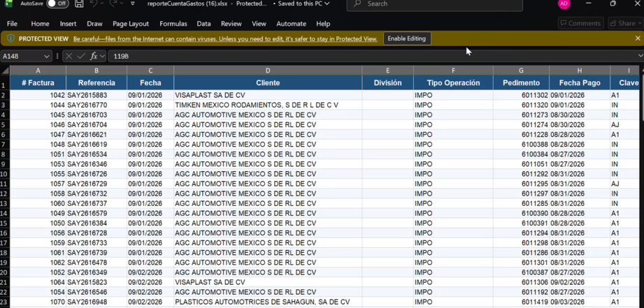Select row 14 header
This screenshot has width=644, height=308.
point(4,213)
